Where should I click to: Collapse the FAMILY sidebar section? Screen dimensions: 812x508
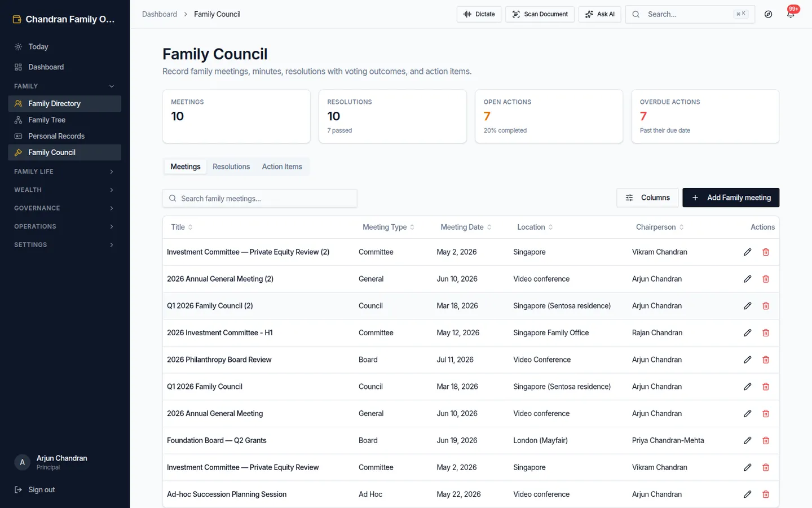point(65,86)
